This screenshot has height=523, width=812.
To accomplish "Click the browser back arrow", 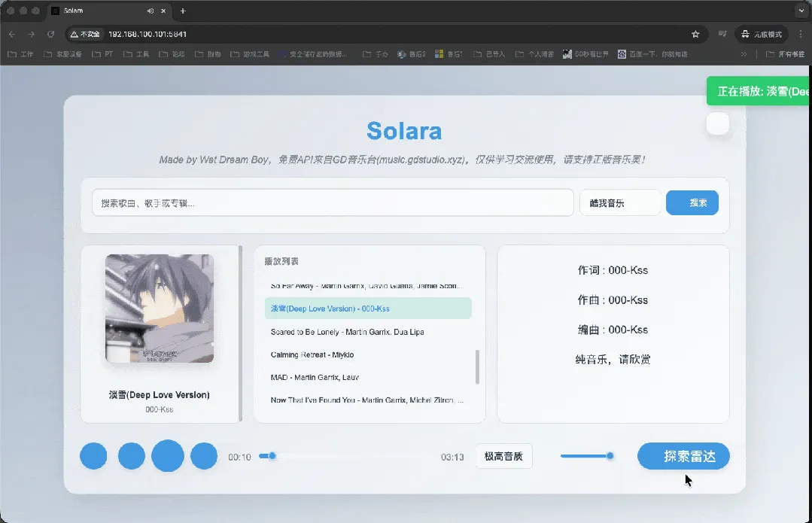I will (12, 34).
